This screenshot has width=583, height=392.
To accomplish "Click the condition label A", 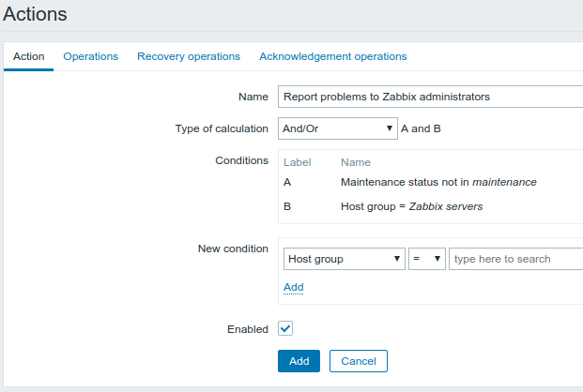I will [287, 182].
